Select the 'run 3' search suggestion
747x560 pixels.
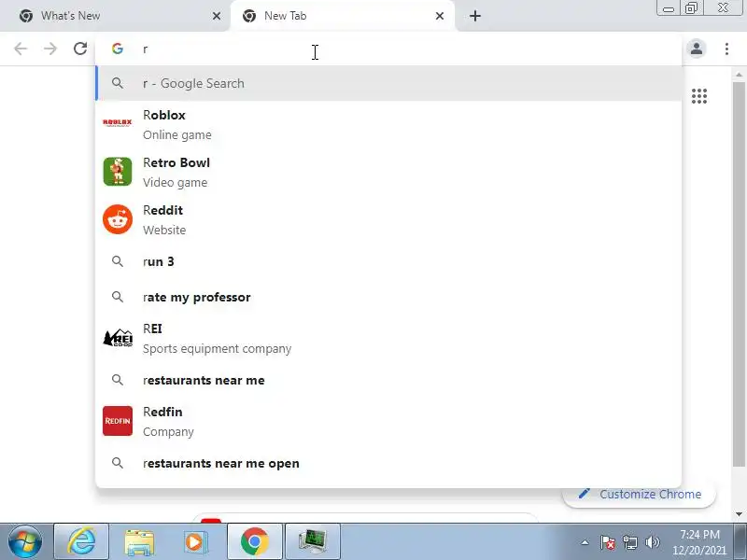pos(388,261)
